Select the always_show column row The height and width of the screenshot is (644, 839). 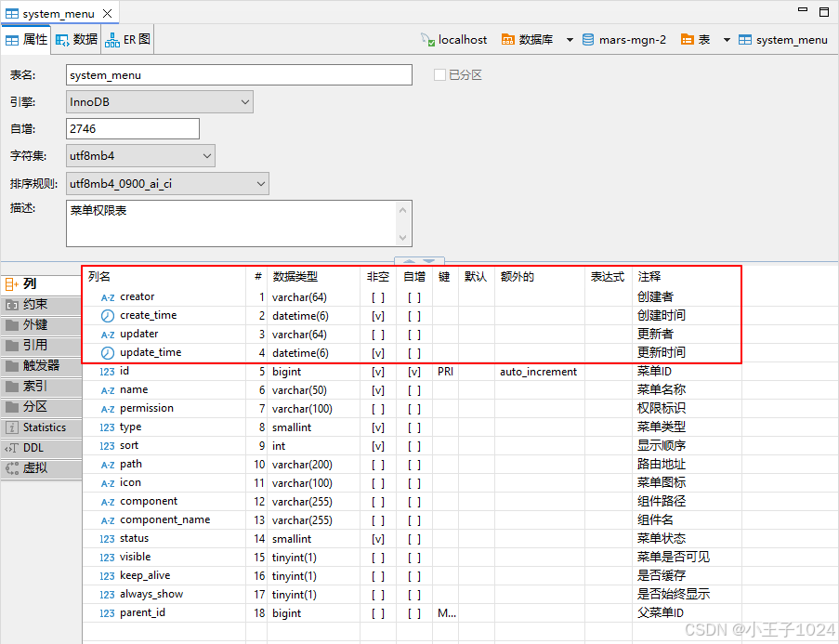point(412,595)
